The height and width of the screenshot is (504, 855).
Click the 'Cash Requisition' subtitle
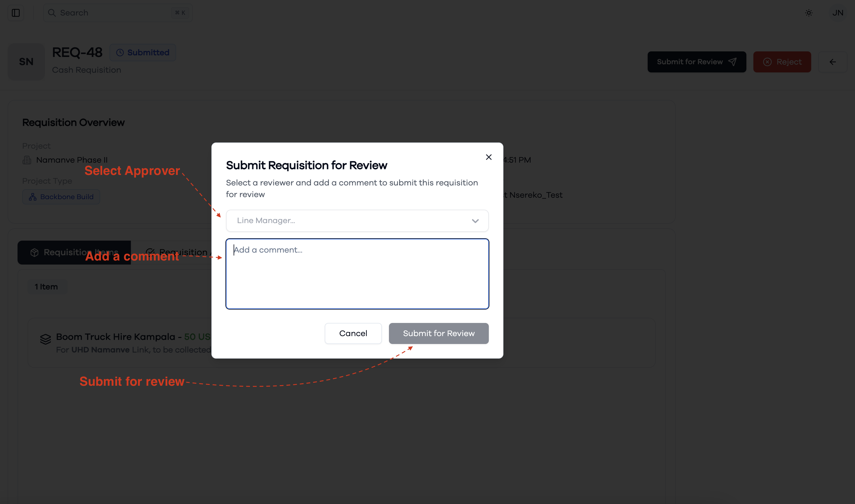pos(87,70)
